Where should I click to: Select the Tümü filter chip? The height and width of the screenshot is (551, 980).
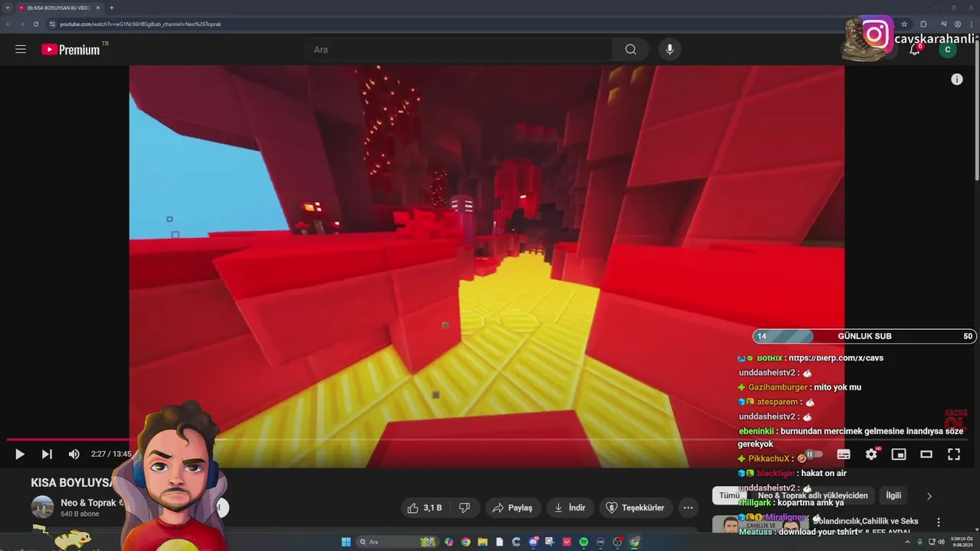729,495
